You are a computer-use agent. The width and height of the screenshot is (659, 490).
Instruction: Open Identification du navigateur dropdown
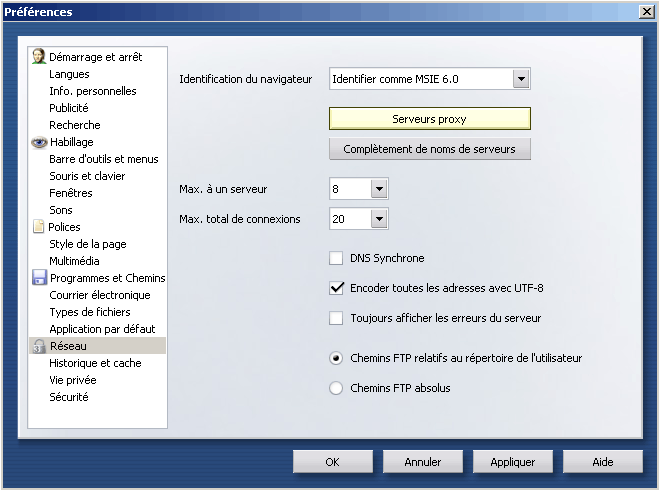[x=520, y=79]
